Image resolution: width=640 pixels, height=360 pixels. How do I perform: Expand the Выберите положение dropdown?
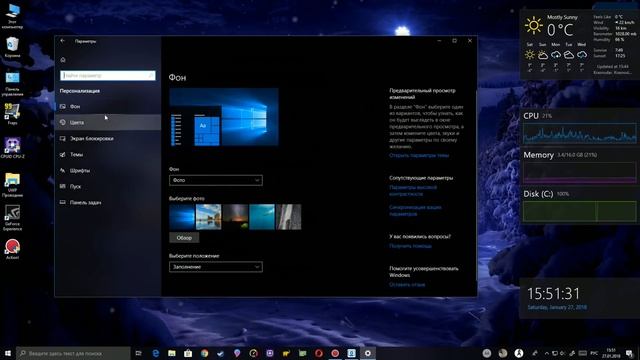pyautogui.click(x=216, y=267)
